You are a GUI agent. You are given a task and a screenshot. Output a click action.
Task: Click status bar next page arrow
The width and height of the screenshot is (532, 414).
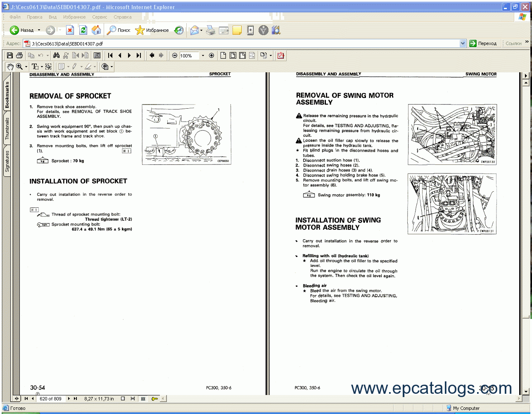pyautogui.click(x=69, y=399)
